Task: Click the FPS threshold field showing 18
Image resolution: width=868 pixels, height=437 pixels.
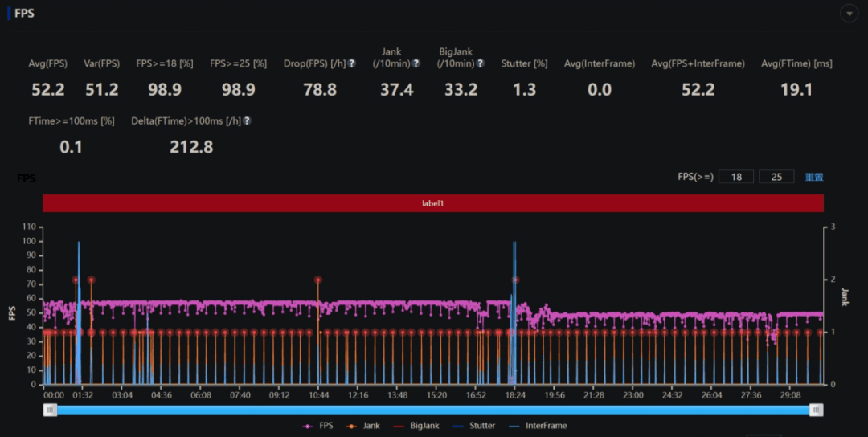Action: pyautogui.click(x=736, y=177)
